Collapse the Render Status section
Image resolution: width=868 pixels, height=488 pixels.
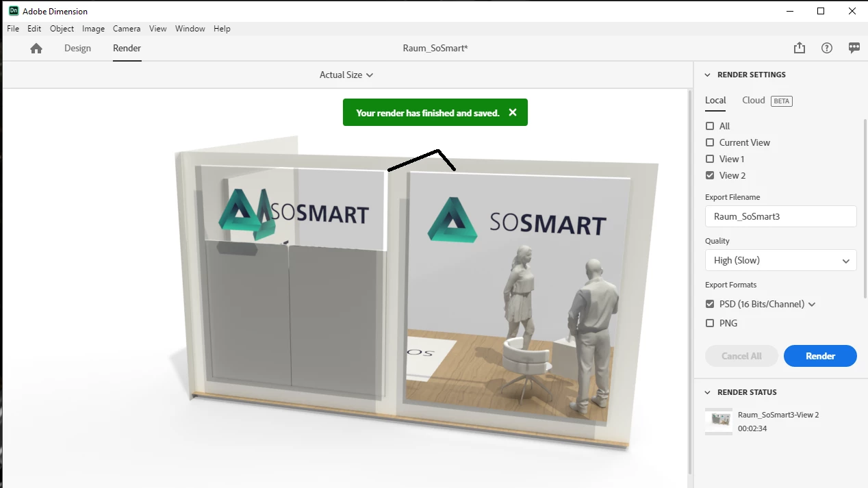708,392
